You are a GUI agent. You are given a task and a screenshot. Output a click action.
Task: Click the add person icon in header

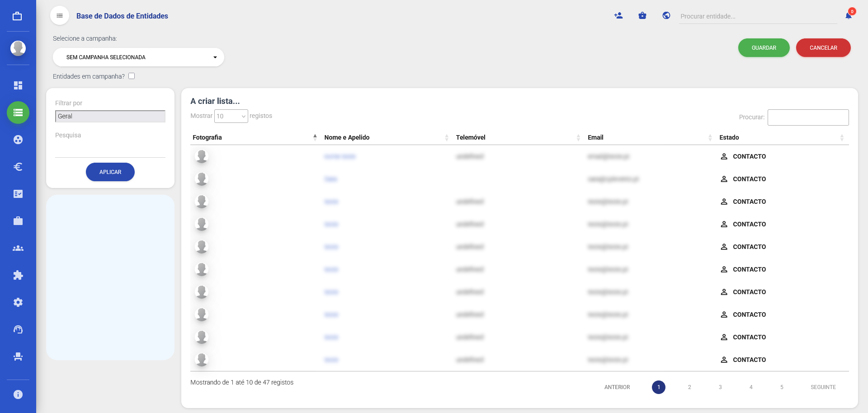[x=618, y=16]
